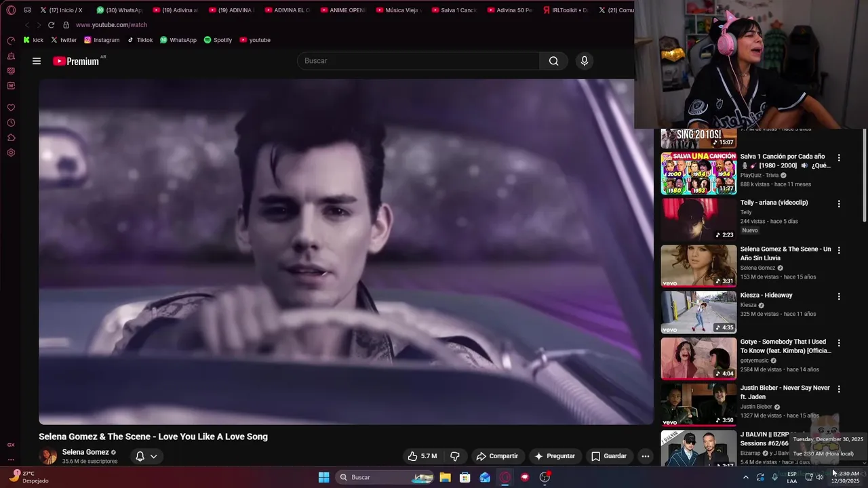This screenshot has height=488, width=868.
Task: Open ESP LAA keyboard language switcher
Action: [x=792, y=477]
